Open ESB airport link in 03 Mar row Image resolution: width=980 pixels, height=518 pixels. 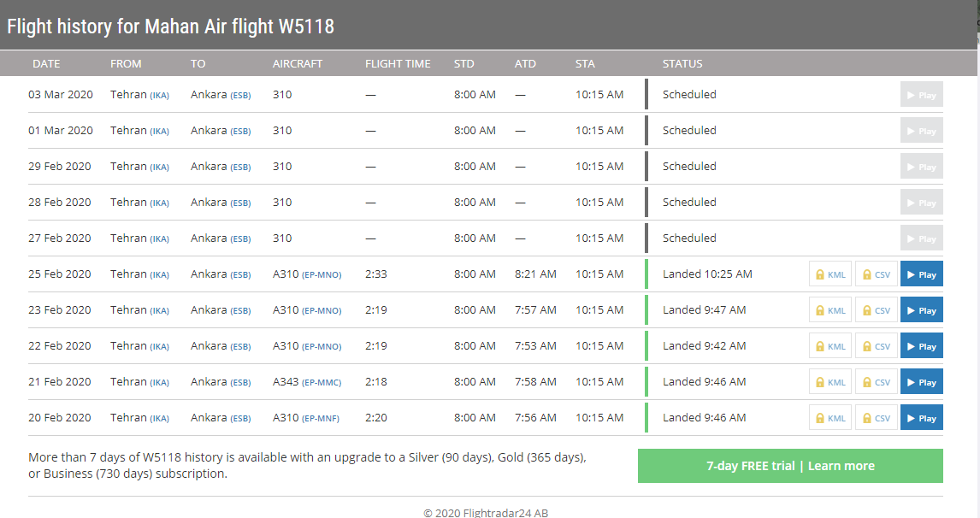pos(240,96)
